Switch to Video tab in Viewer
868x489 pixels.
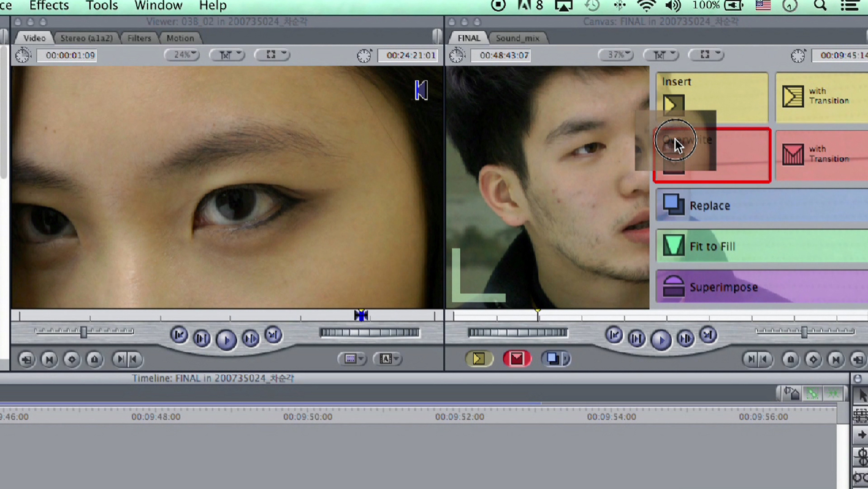pos(34,38)
